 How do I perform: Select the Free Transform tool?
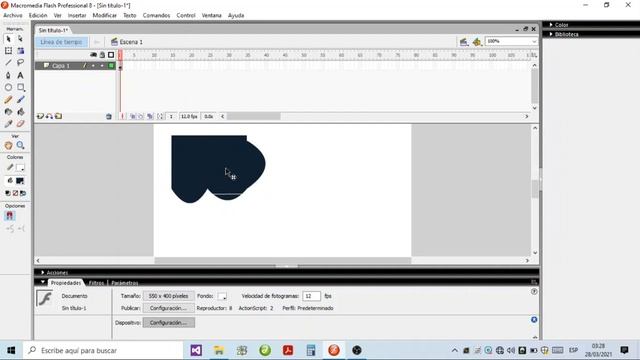pyautogui.click(x=8, y=51)
